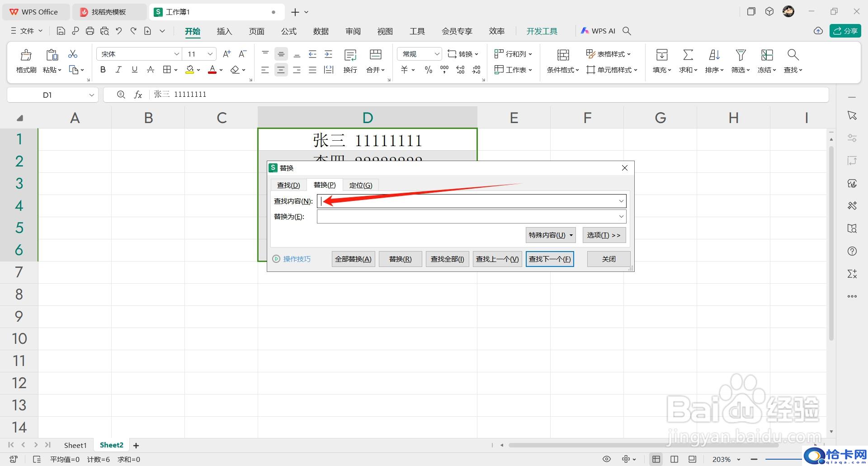868x466 pixels.
Task: Click the add new sheet plus icon
Action: (136, 446)
